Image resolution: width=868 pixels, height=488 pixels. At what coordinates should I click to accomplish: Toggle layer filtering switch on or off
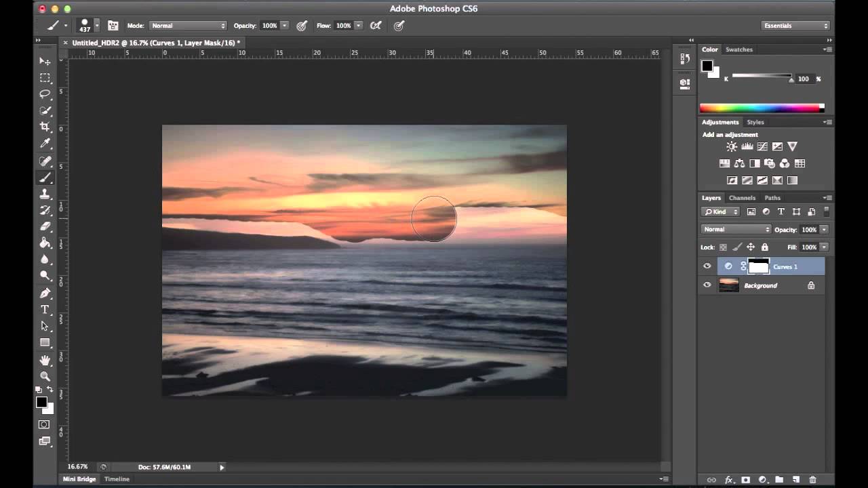(827, 211)
